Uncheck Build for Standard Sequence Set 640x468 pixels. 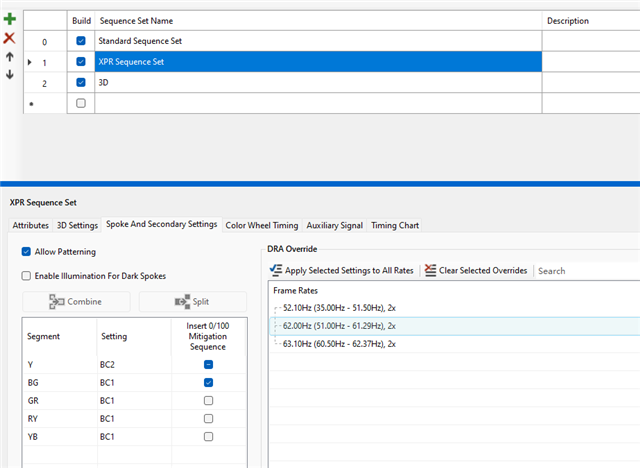[81, 41]
